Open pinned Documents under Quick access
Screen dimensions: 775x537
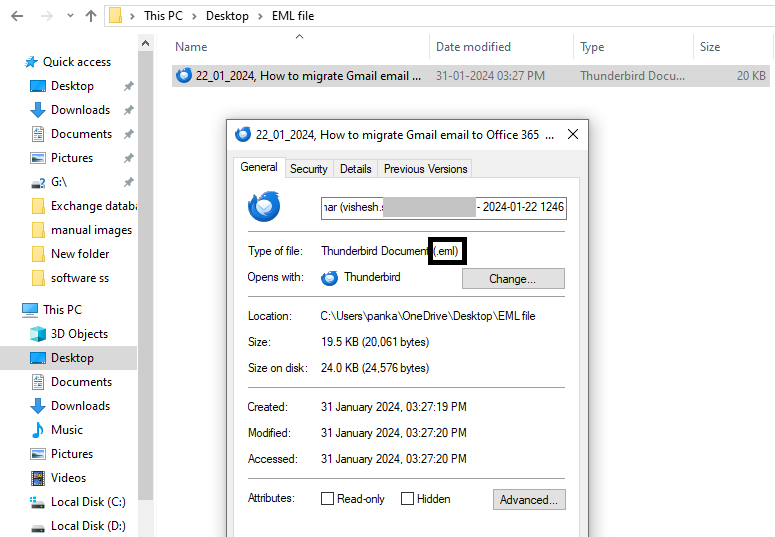pyautogui.click(x=81, y=134)
